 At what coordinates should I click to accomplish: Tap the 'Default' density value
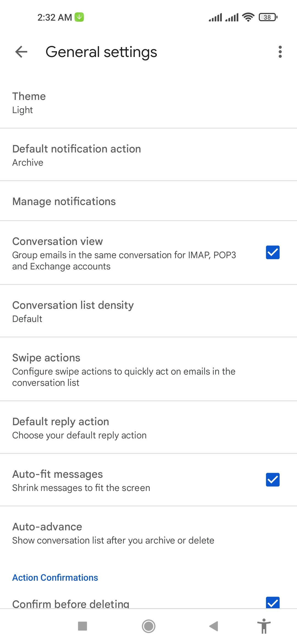click(27, 319)
